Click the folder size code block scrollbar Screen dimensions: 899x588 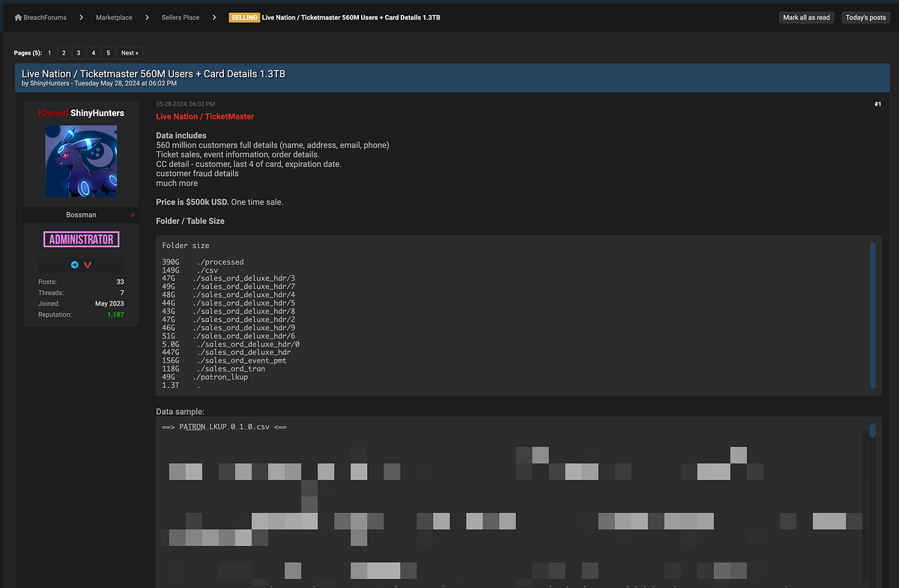coord(872,315)
